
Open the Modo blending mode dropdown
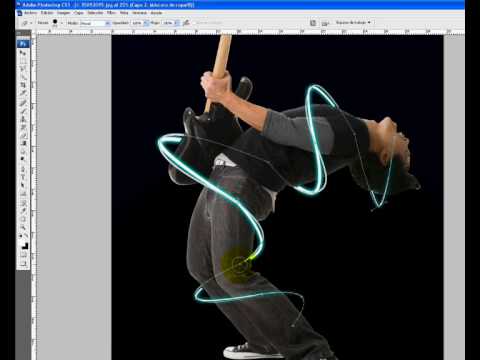tap(95, 23)
